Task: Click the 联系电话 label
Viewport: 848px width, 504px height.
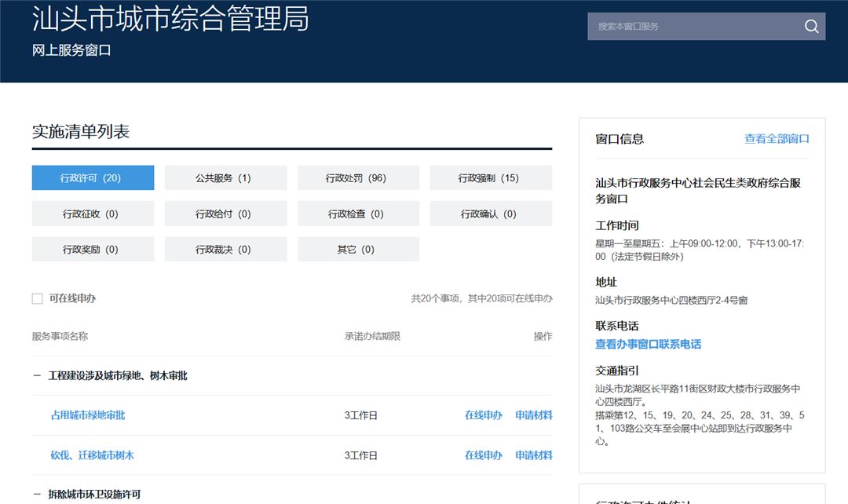Action: pyautogui.click(x=617, y=326)
